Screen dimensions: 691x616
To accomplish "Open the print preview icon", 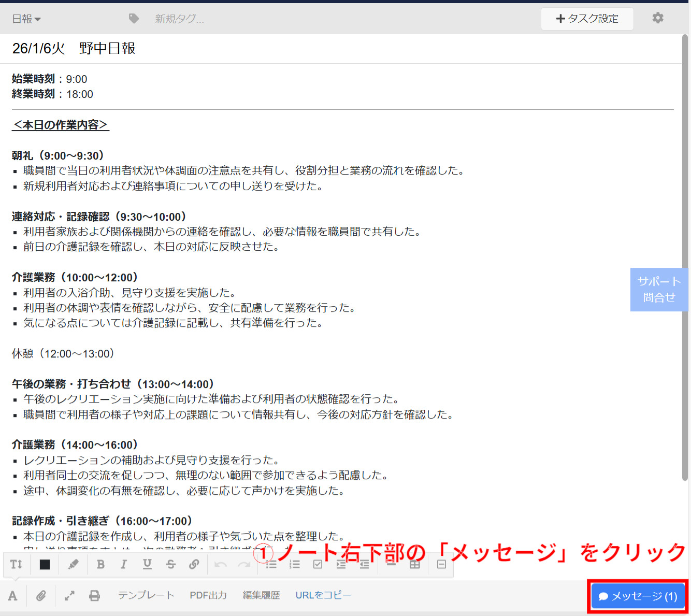I will pyautogui.click(x=94, y=595).
